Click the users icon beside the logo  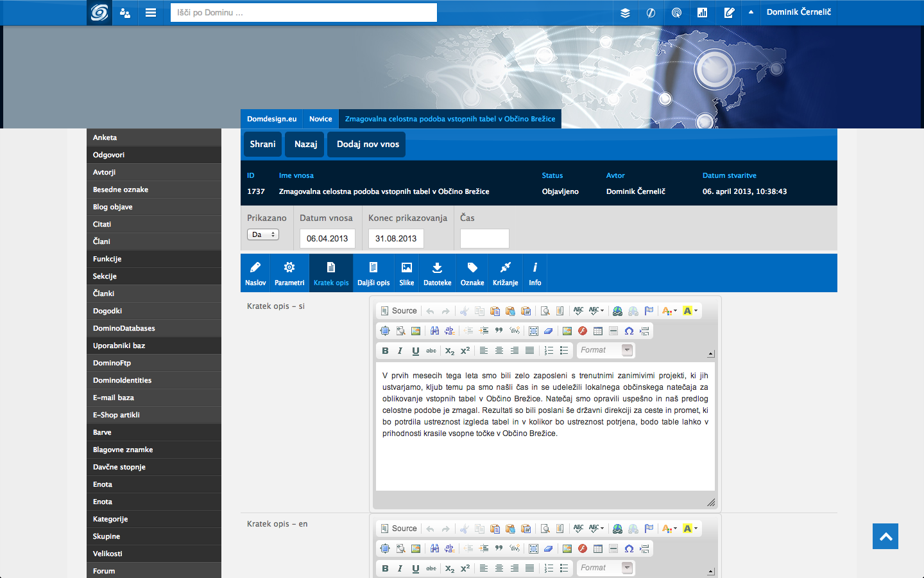click(125, 13)
